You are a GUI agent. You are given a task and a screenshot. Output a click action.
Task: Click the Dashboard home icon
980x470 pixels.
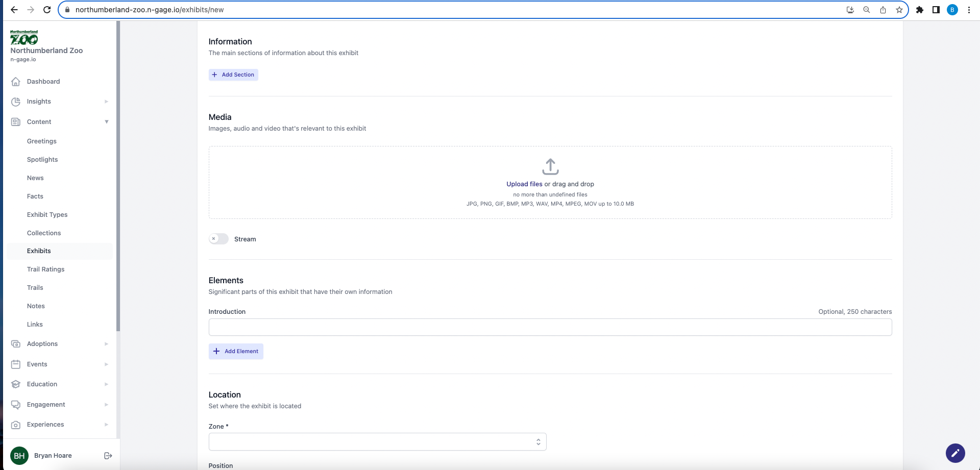(x=16, y=82)
